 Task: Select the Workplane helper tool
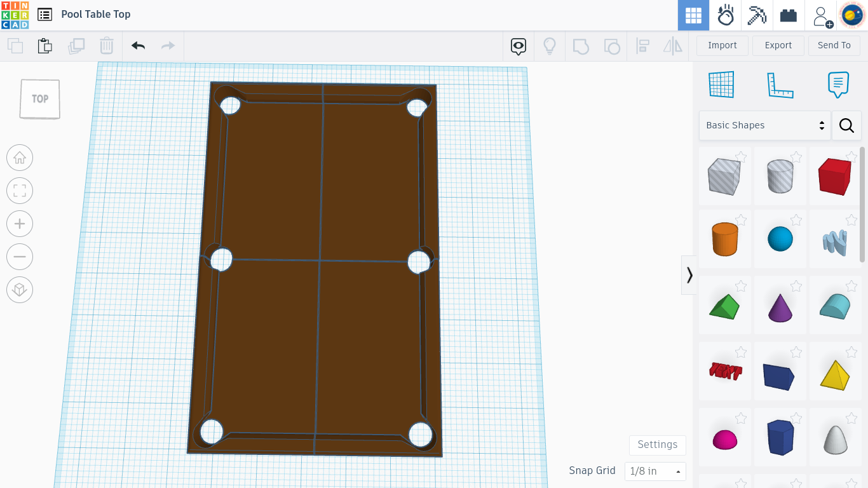721,84
